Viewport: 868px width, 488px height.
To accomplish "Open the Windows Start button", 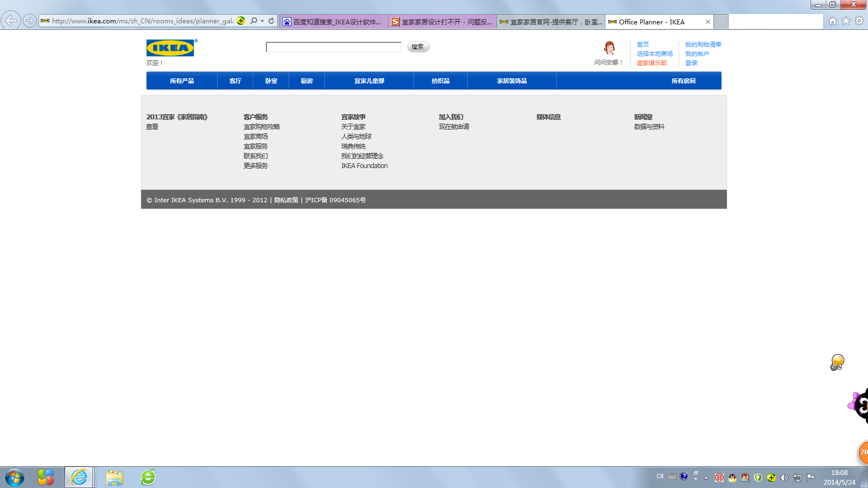I will [15, 478].
